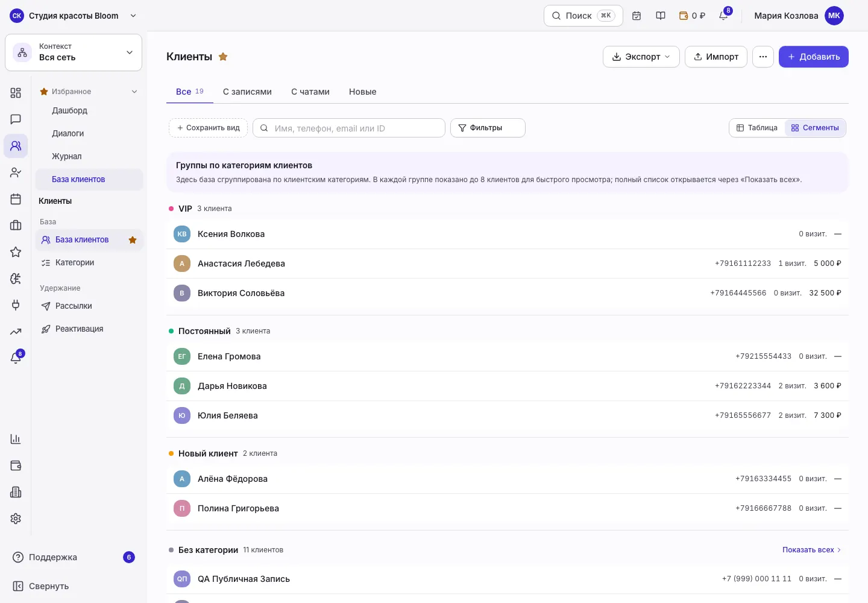Open the Фильтры button
This screenshot has height=603, width=868.
[488, 128]
